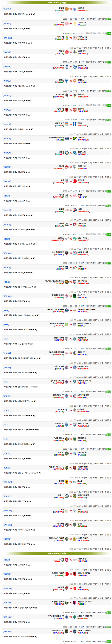The height and width of the screenshot is (644, 112).
Task: Open the [NZSL] league tag
Action: coord(6,324)
